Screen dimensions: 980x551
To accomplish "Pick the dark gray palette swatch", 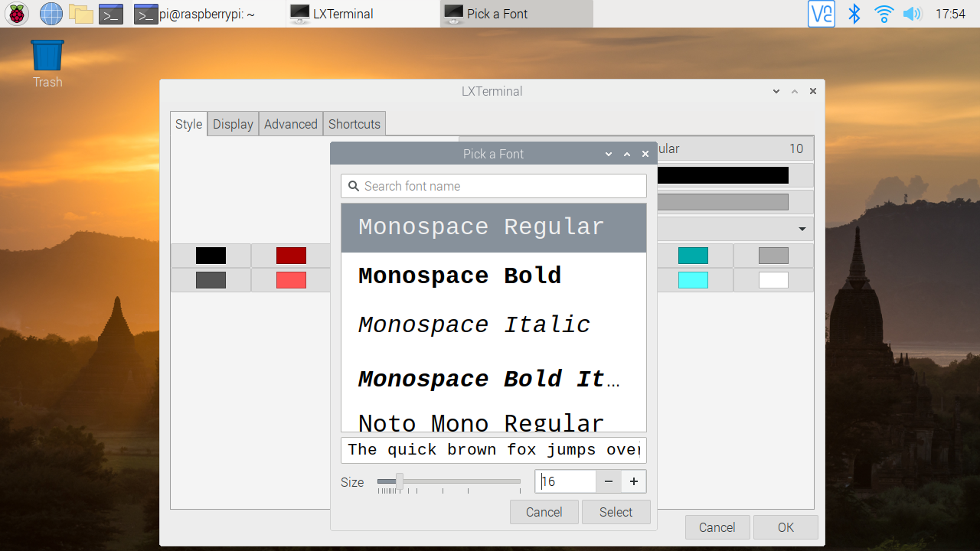I will pos(211,280).
